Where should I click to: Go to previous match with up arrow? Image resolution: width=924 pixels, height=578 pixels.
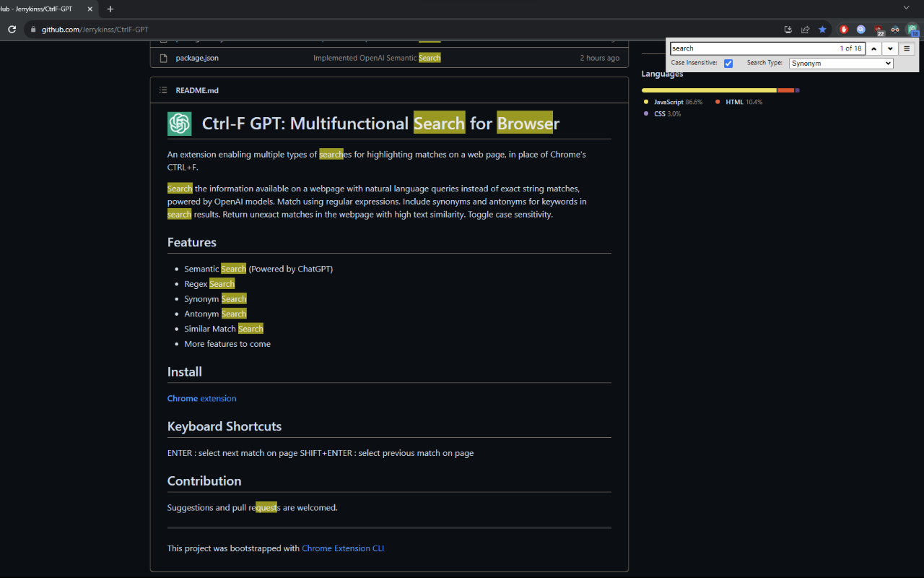873,48
